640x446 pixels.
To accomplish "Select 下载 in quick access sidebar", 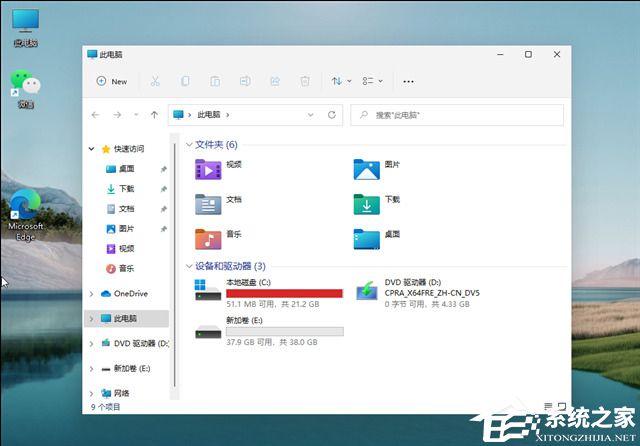I will (126, 189).
